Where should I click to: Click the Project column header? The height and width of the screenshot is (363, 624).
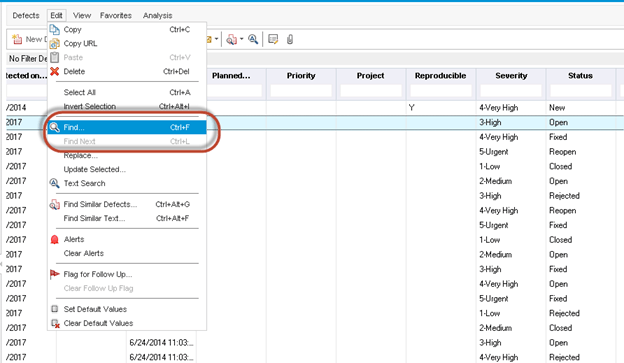tap(371, 76)
